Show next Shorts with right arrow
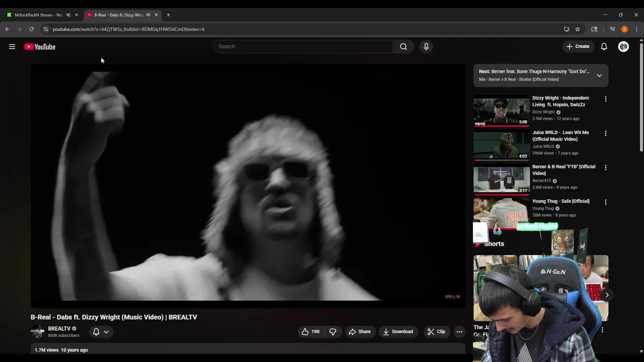644x362 pixels. coord(607,295)
